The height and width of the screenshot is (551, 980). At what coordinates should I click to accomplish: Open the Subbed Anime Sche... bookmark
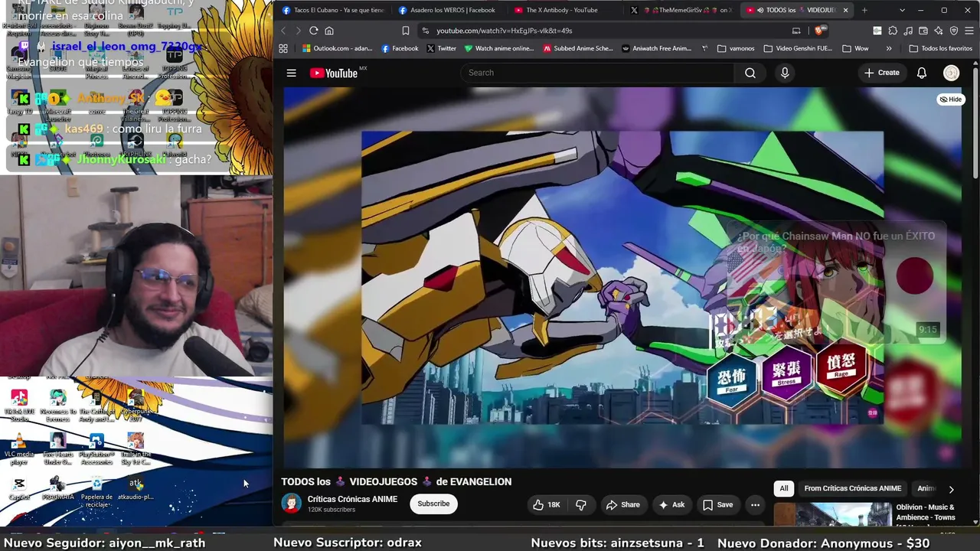tap(578, 48)
